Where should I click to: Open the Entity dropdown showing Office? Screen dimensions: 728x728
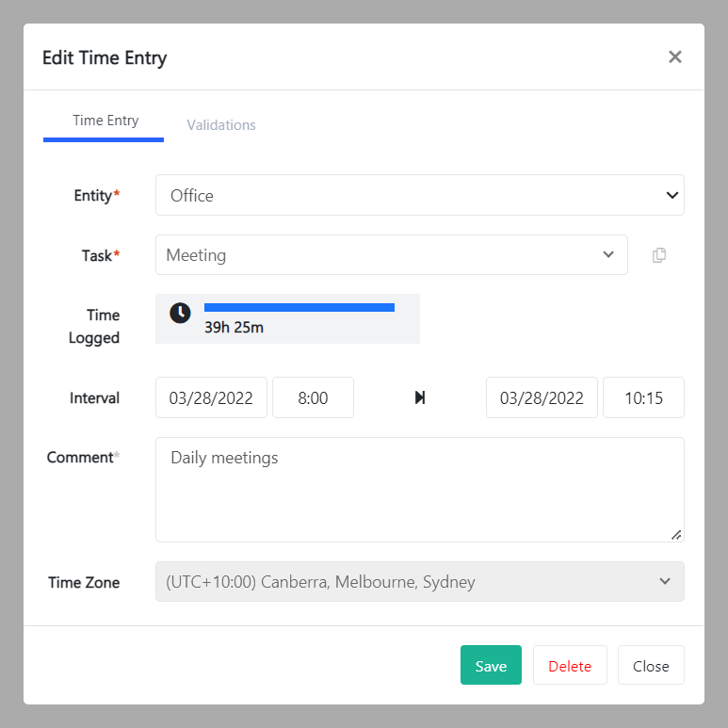(419, 196)
